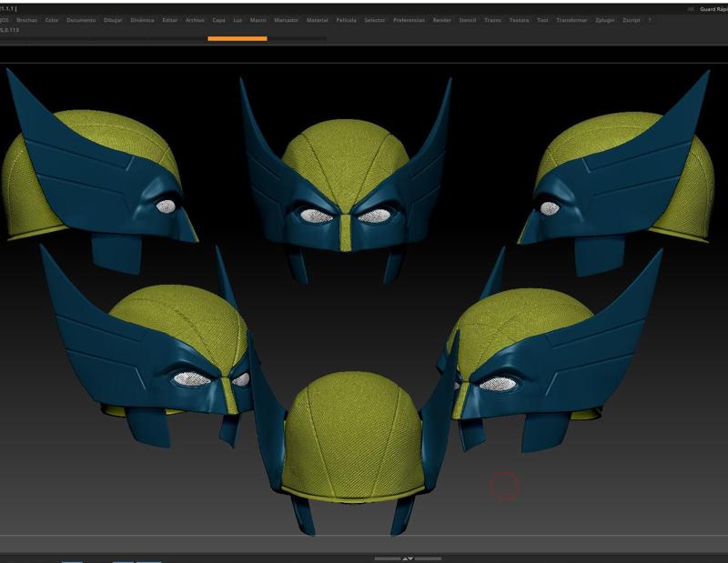Open the Película menu

[347, 20]
